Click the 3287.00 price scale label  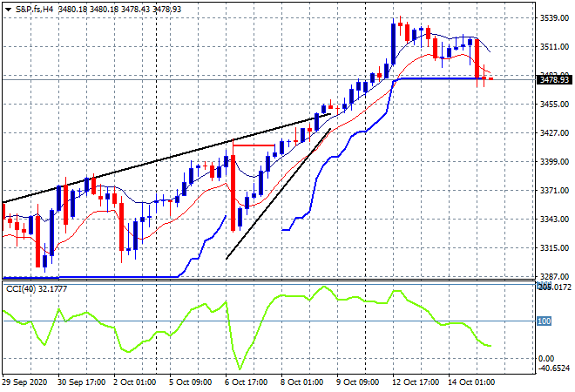click(x=554, y=276)
